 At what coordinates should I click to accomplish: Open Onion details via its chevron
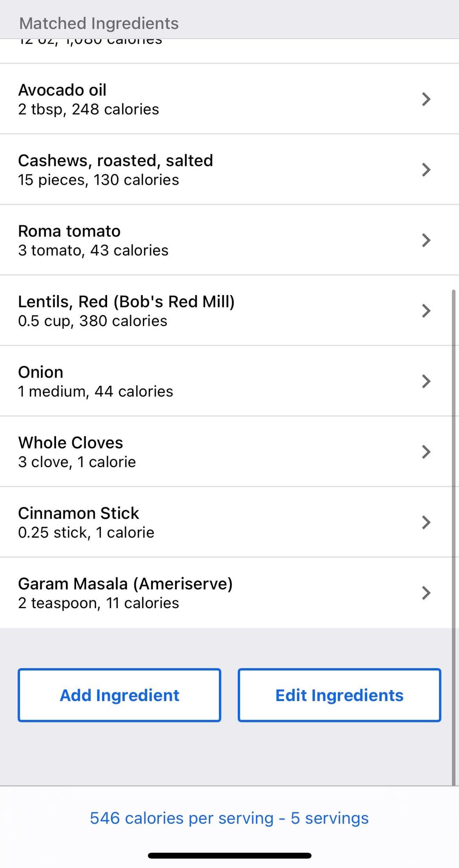426,381
